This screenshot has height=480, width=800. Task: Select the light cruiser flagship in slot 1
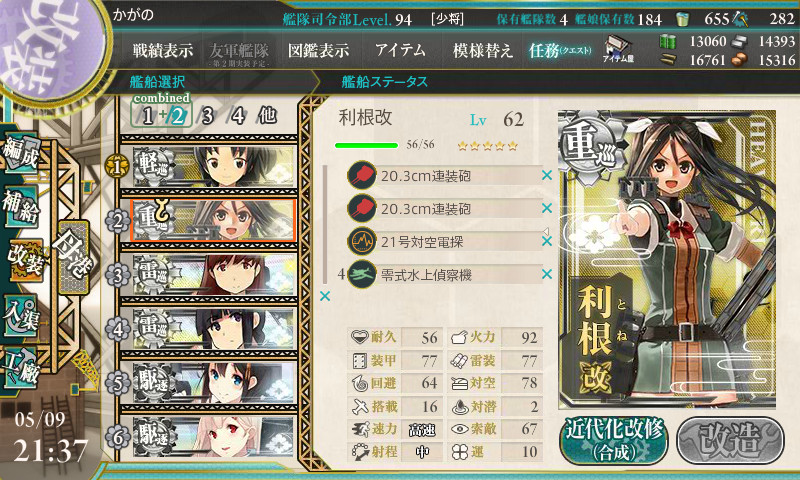pos(213,166)
